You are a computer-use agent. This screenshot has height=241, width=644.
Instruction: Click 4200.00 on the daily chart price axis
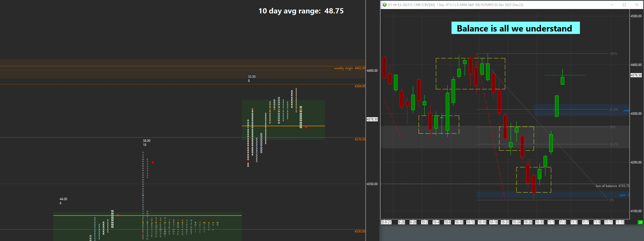[636, 162]
